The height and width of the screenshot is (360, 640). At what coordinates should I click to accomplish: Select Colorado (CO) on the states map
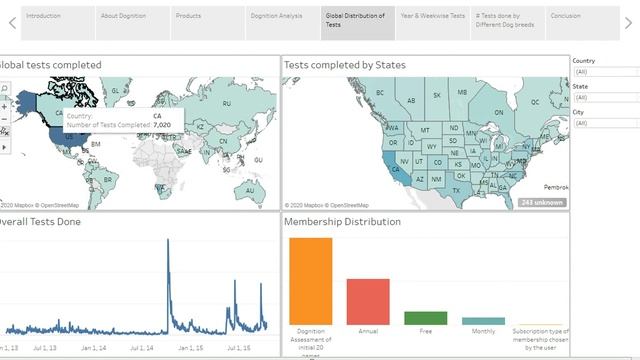tap(438, 162)
